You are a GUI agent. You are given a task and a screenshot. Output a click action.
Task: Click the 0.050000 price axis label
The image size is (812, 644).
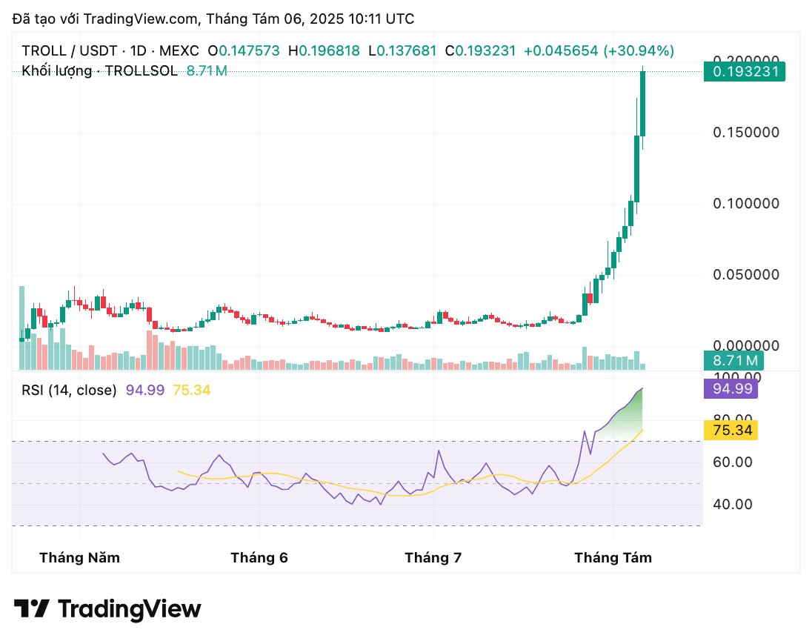coord(746,275)
